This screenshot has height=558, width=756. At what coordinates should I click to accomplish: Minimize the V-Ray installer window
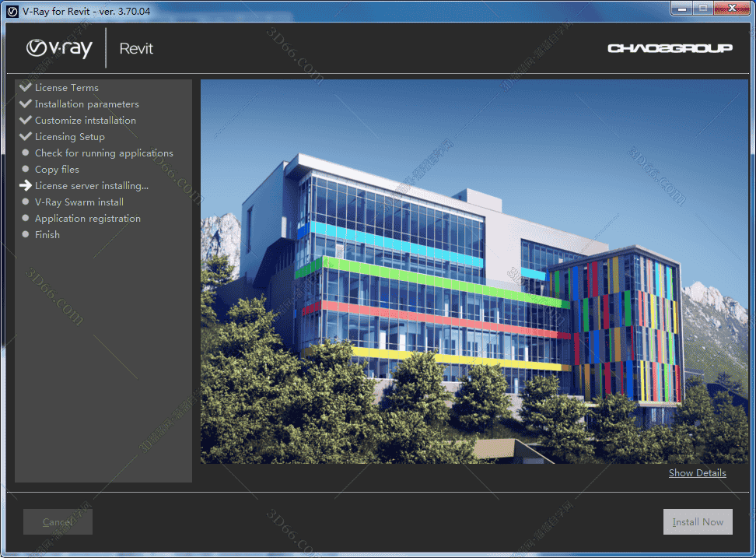pos(682,9)
